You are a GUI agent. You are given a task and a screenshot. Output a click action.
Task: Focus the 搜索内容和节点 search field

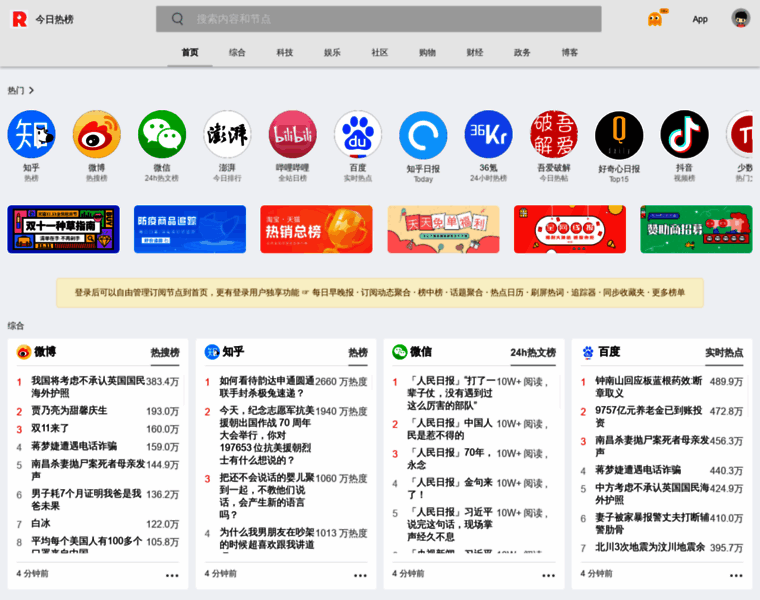point(378,19)
